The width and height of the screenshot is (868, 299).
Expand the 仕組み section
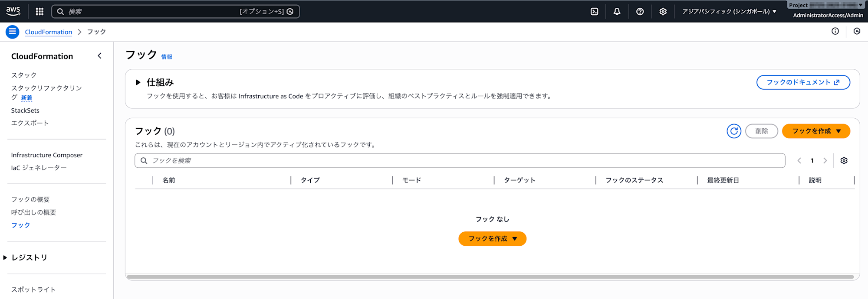click(138, 82)
